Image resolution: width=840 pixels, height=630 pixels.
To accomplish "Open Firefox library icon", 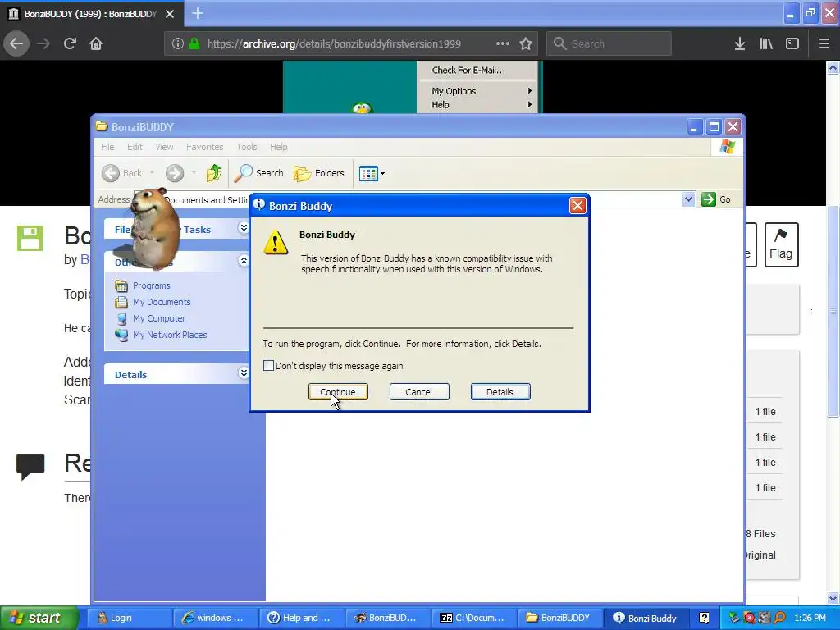I will (x=766, y=43).
